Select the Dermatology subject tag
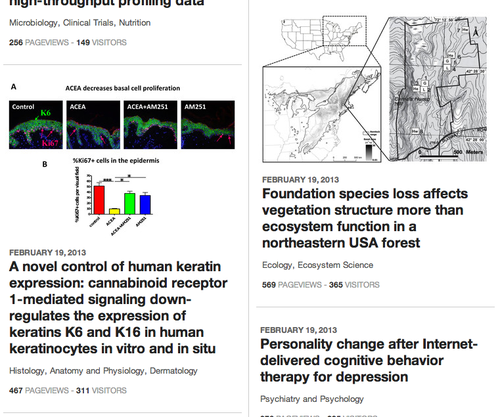 point(173,371)
